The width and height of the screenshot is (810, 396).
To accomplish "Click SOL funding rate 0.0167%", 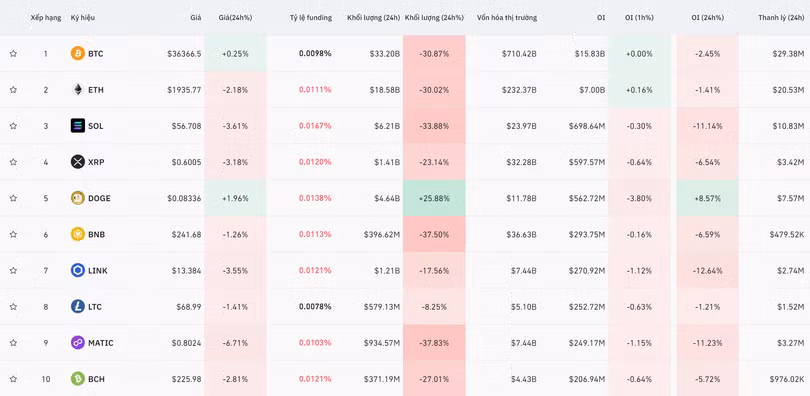I will (315, 126).
